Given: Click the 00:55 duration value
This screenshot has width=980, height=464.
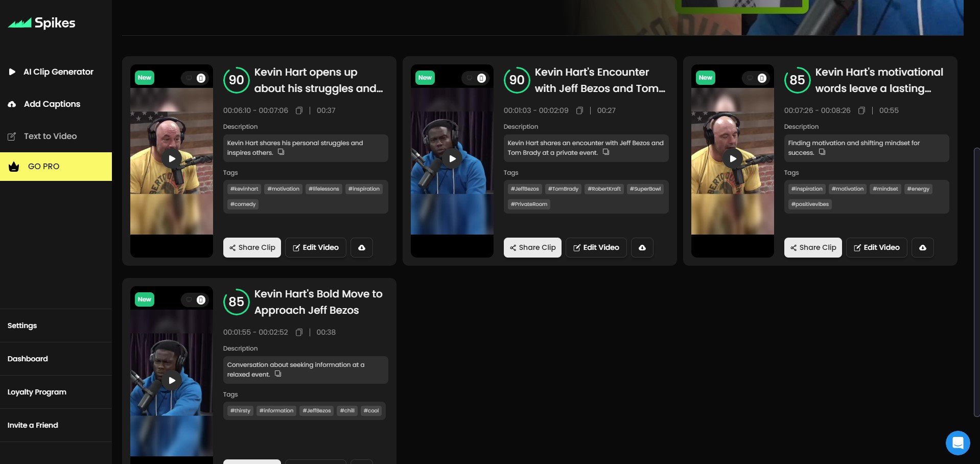Looking at the screenshot, I should (x=889, y=110).
